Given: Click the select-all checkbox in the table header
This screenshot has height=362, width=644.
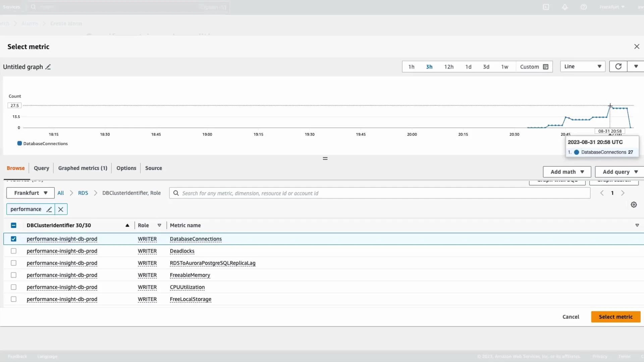Looking at the screenshot, I should pyautogui.click(x=13, y=225).
